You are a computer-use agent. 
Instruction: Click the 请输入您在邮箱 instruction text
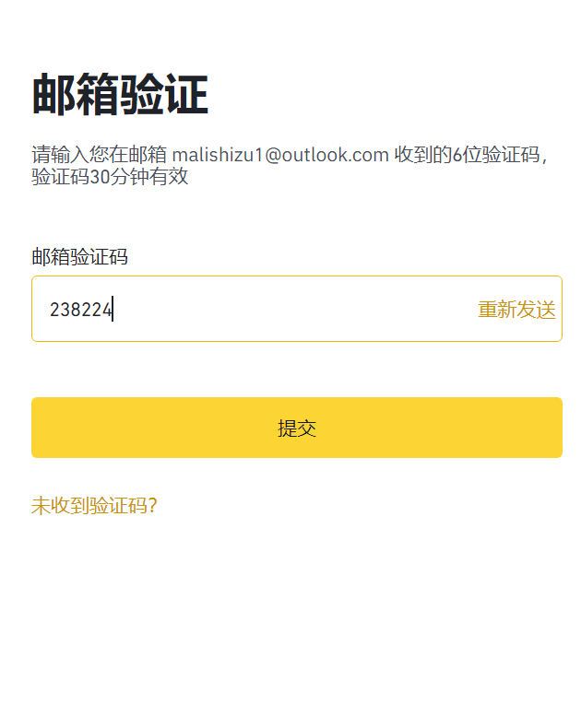100,155
